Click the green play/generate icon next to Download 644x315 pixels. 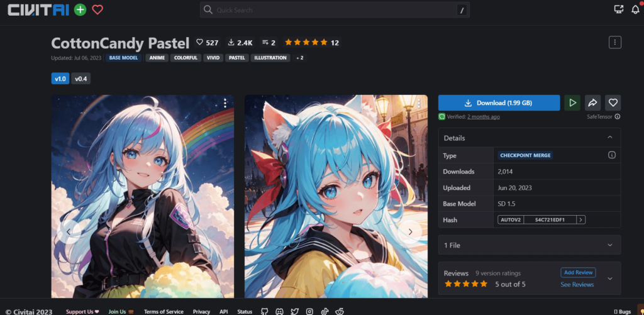pyautogui.click(x=572, y=103)
